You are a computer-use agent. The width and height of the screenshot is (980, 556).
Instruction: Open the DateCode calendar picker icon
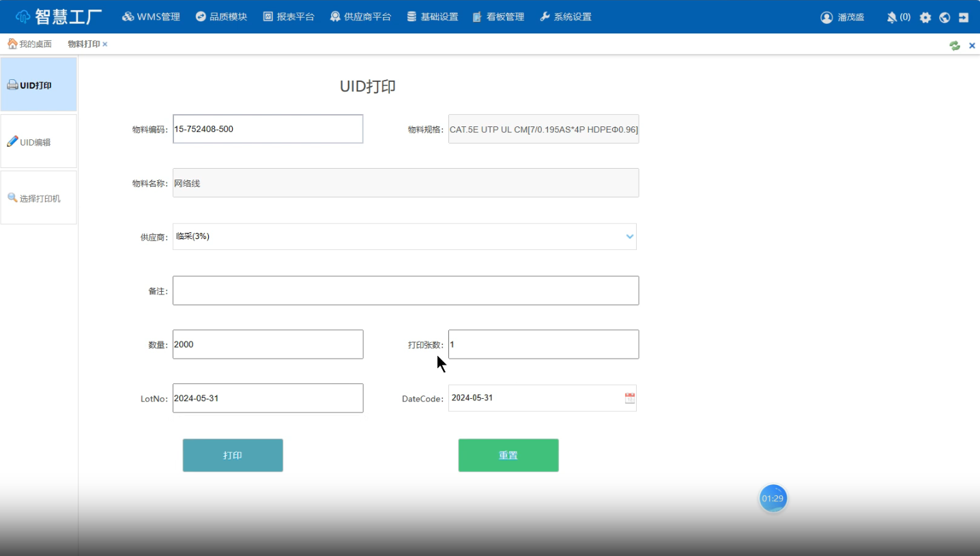tap(629, 398)
